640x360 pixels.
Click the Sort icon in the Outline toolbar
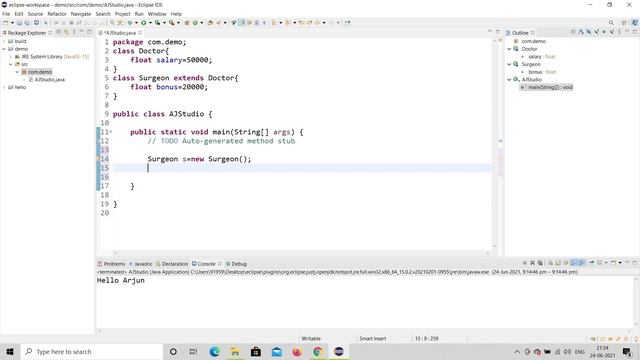click(x=580, y=32)
